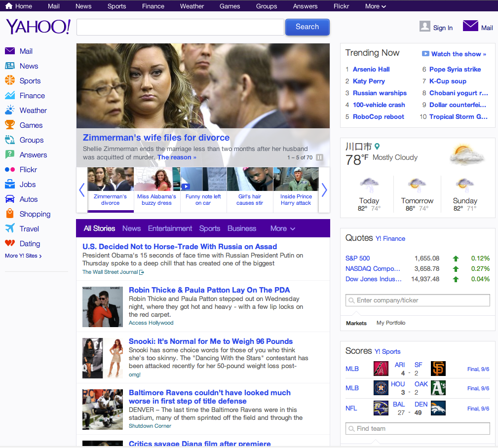498x448 pixels.
Task: Switch to the News stories tab
Action: (131, 228)
